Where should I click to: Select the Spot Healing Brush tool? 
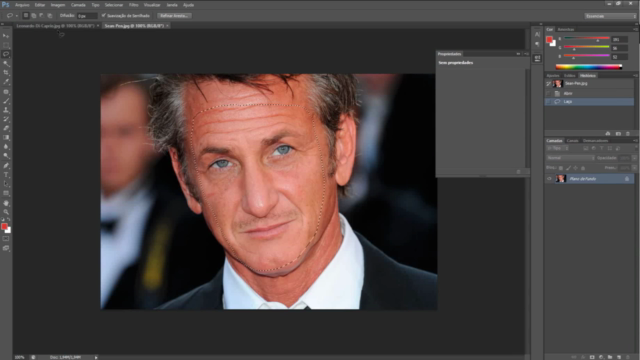[x=6, y=92]
